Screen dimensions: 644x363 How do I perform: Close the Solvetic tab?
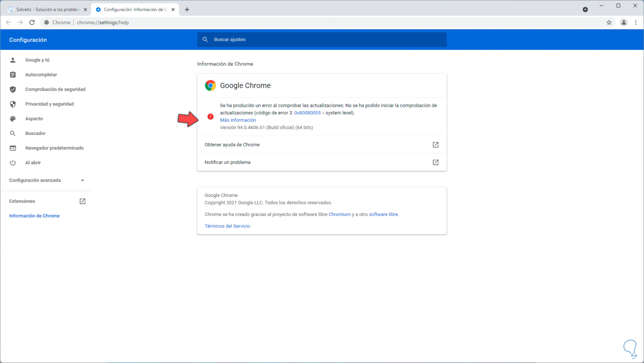[85, 9]
